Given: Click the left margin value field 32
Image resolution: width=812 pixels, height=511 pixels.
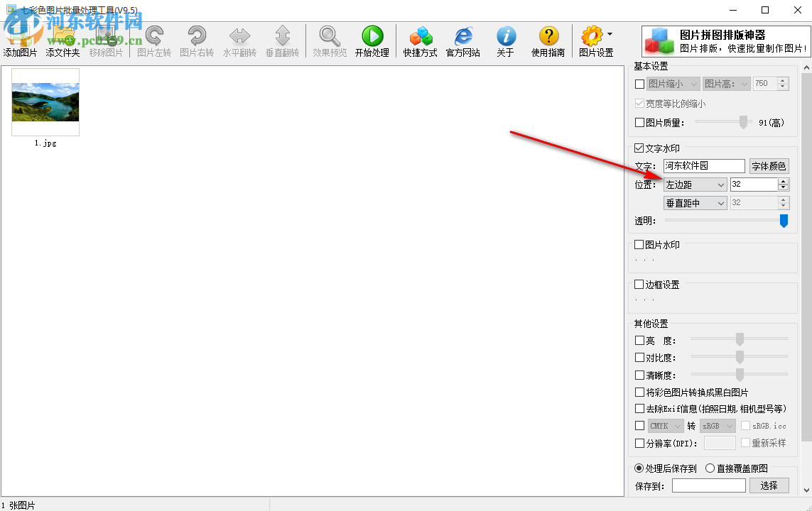Looking at the screenshot, I should click(754, 185).
